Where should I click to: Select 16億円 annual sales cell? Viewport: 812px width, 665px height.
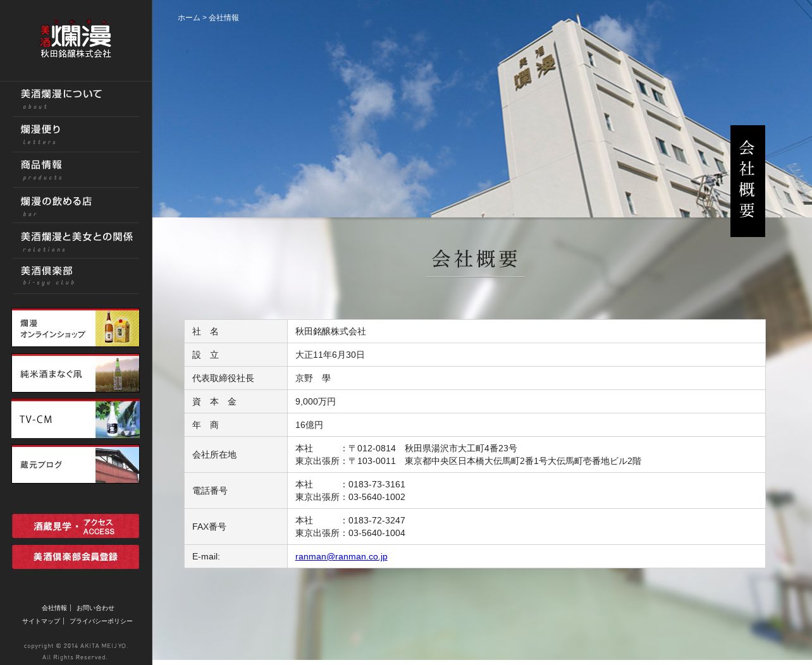526,425
